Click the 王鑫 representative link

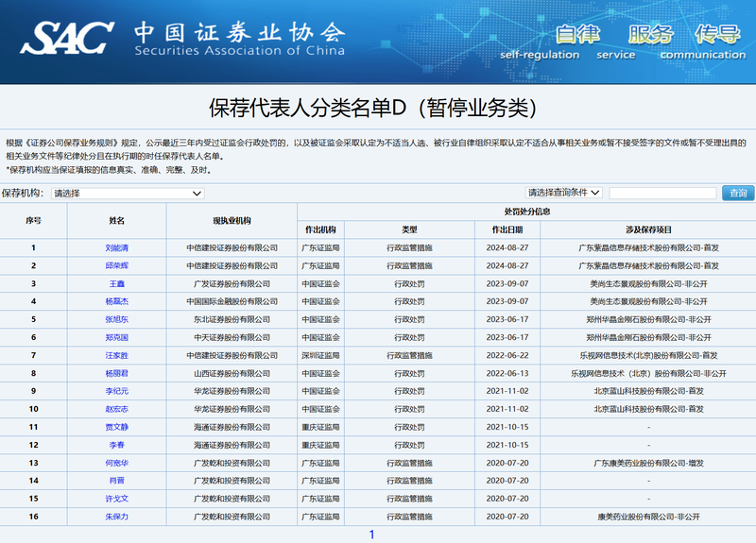(117, 283)
